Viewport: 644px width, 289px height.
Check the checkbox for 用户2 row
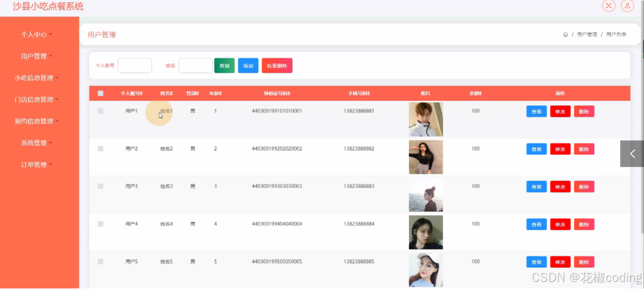pyautogui.click(x=101, y=149)
